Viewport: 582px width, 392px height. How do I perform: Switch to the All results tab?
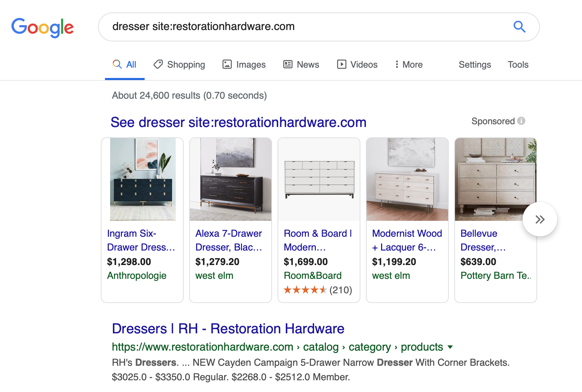coord(125,65)
